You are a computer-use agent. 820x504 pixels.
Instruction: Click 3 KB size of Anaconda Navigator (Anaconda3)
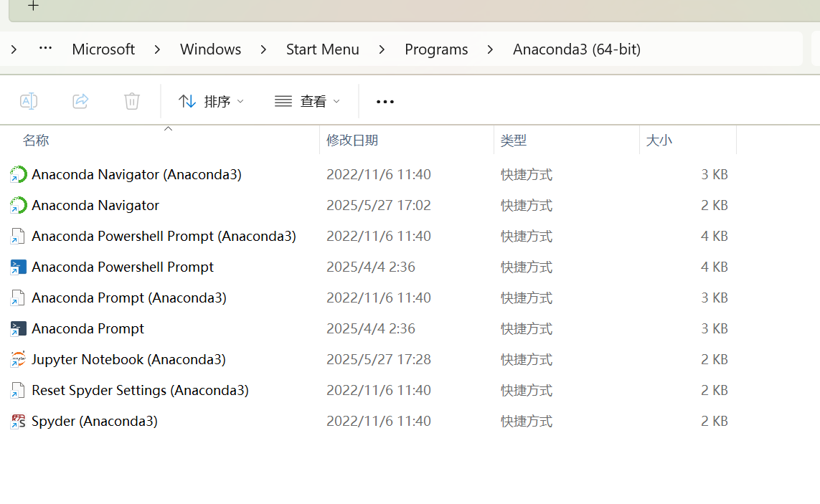click(715, 174)
